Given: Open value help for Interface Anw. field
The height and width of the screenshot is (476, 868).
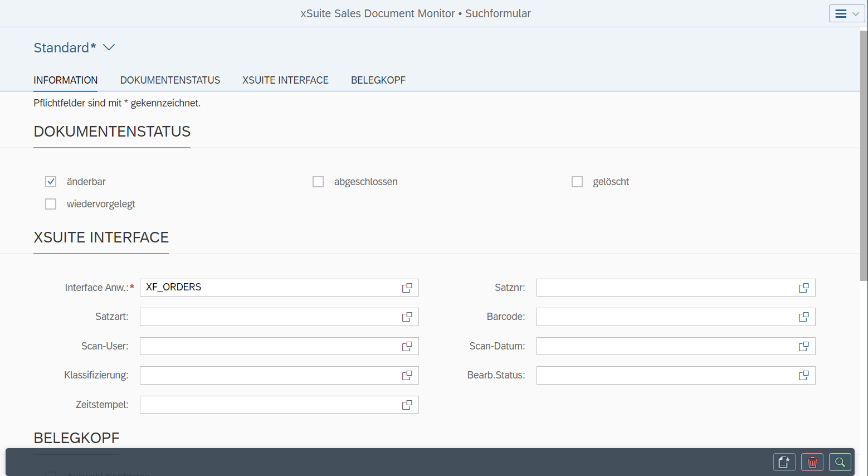Looking at the screenshot, I should coord(407,287).
